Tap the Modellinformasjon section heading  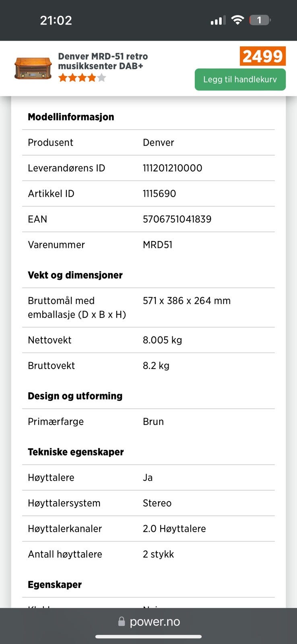click(x=71, y=117)
